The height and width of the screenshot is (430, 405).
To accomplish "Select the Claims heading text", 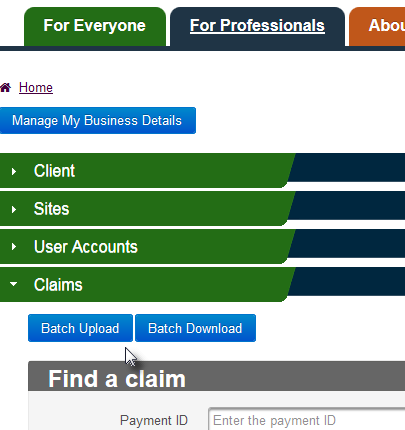I will tap(58, 285).
